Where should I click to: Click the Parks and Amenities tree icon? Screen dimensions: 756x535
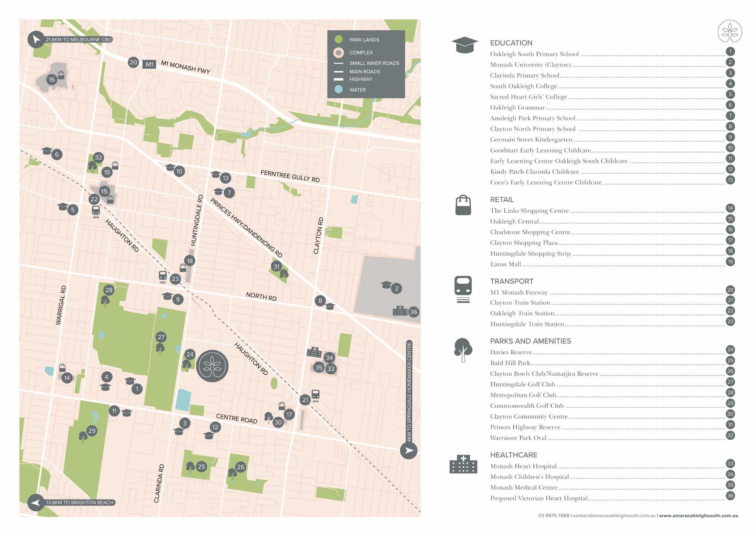coord(463,350)
